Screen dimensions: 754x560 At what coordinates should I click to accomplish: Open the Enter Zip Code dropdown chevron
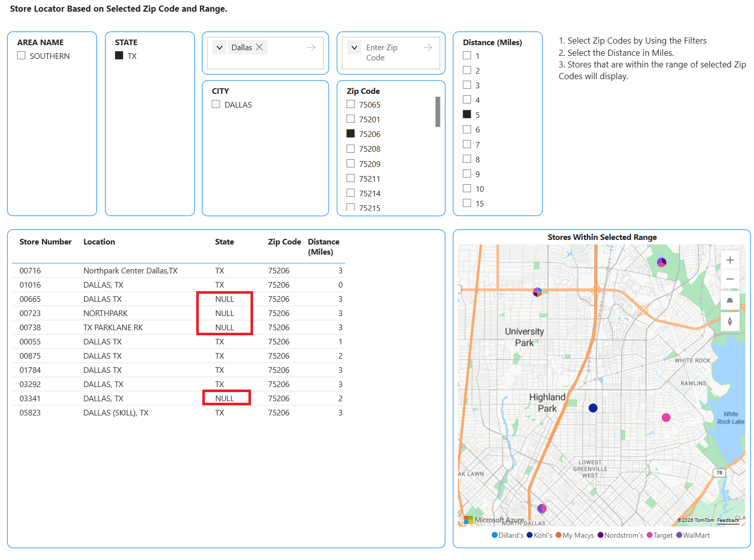(354, 47)
